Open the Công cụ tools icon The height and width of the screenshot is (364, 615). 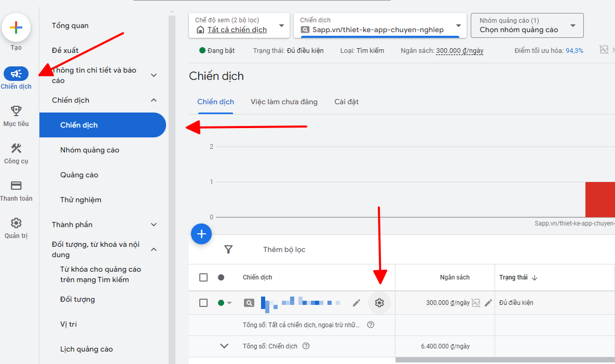coord(16,148)
